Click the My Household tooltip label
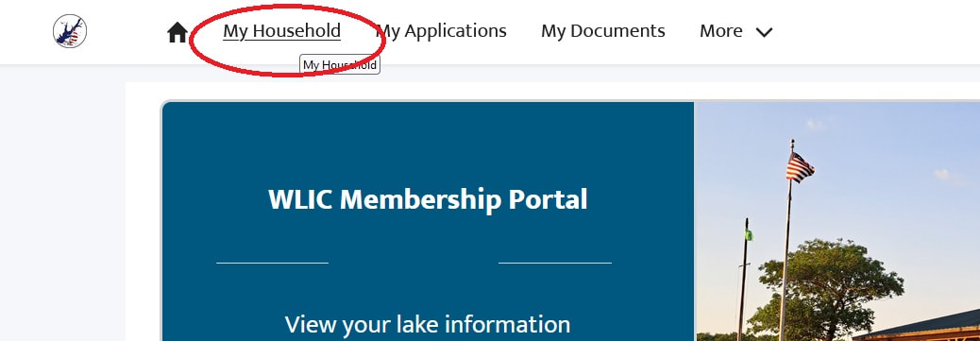This screenshot has height=341, width=980. [x=340, y=65]
